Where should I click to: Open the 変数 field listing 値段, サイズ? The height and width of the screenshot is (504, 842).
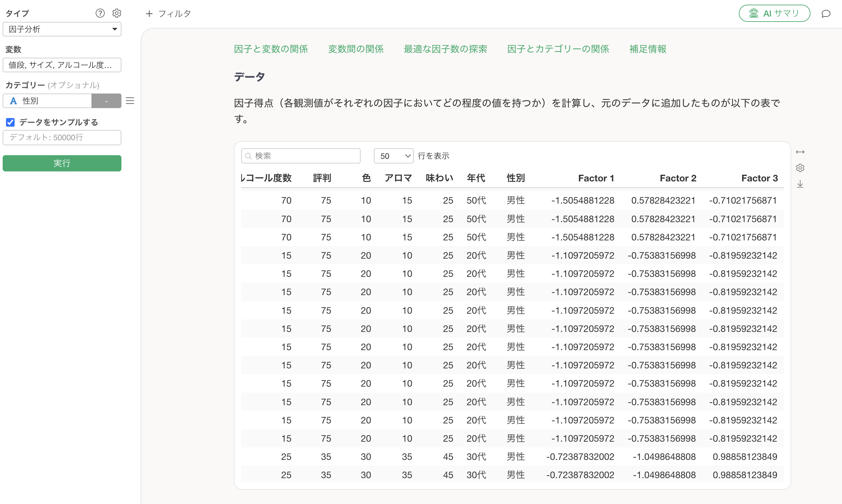[62, 65]
